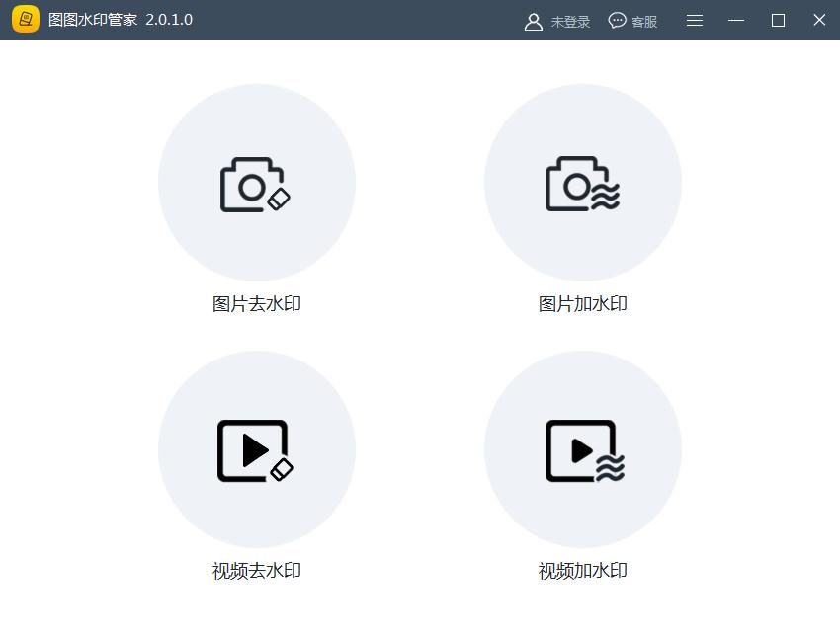Click the version number 2.0.1.0 text

click(171, 20)
